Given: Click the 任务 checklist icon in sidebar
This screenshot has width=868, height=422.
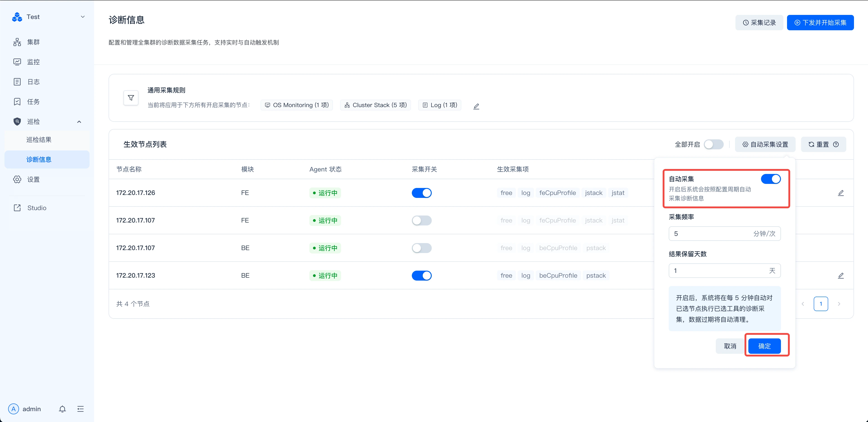Looking at the screenshot, I should tap(17, 102).
